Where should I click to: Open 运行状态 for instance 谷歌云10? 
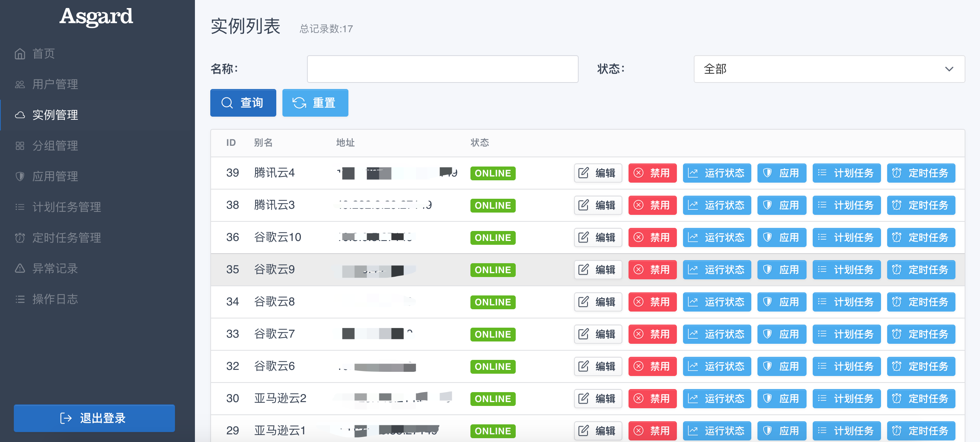tap(717, 237)
